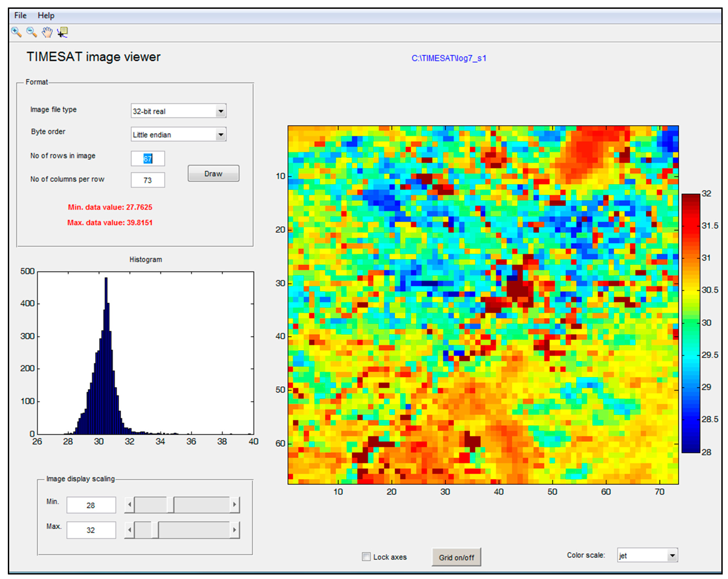Select the Zoom Out magnifier tool
728x579 pixels.
31,32
